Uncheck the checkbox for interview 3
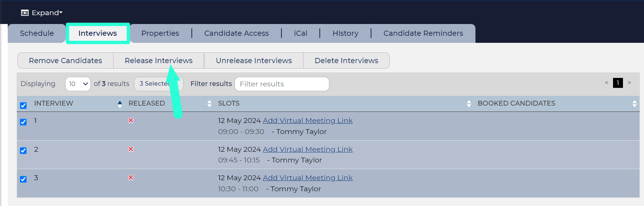644x206 pixels. click(x=23, y=179)
